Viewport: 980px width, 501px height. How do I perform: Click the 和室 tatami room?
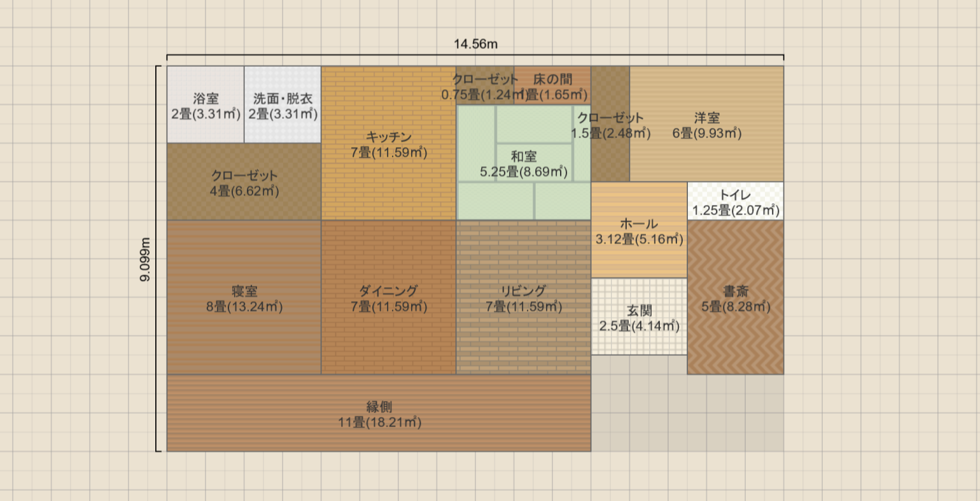pos(524,163)
